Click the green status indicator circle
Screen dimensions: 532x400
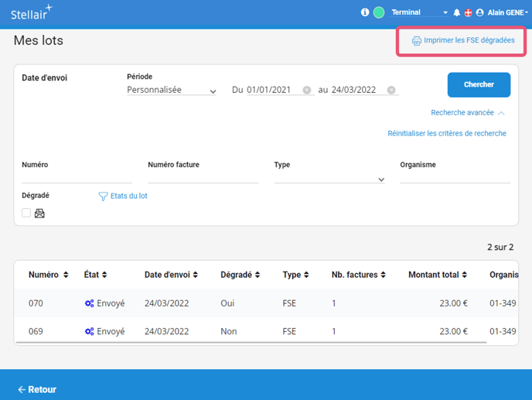point(379,12)
